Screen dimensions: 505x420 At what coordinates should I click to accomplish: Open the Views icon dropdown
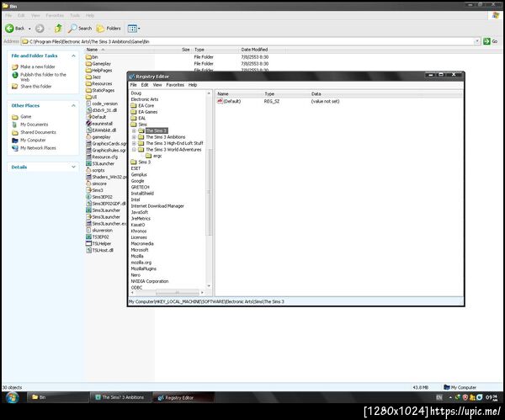132,29
